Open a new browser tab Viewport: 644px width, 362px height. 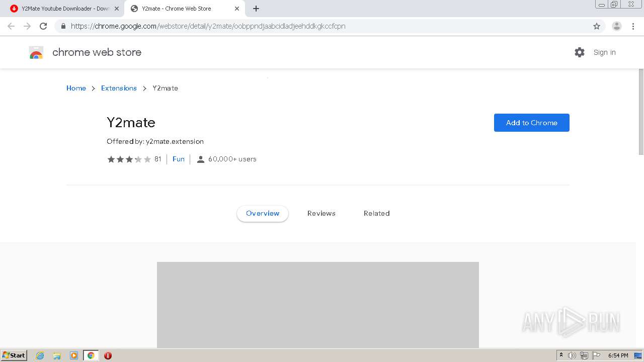point(256,9)
